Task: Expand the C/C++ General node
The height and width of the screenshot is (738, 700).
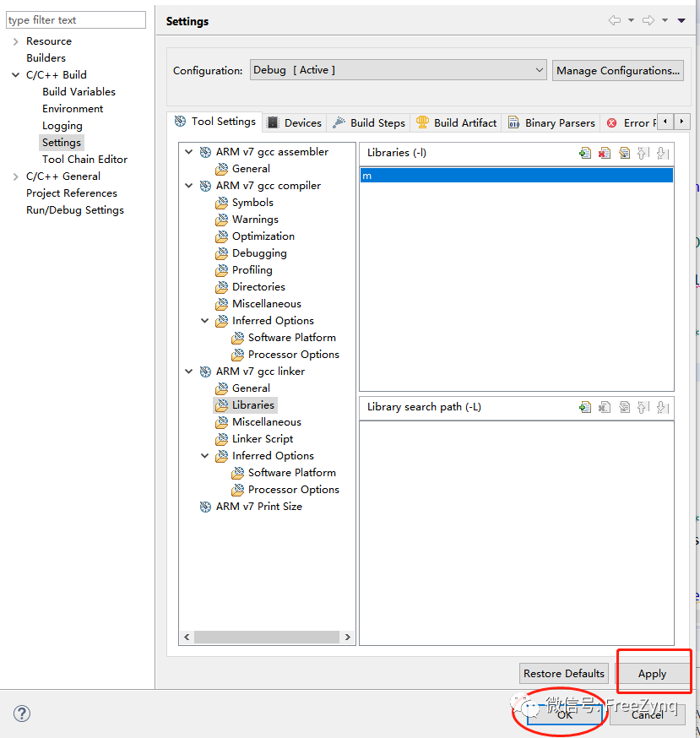Action: point(15,176)
